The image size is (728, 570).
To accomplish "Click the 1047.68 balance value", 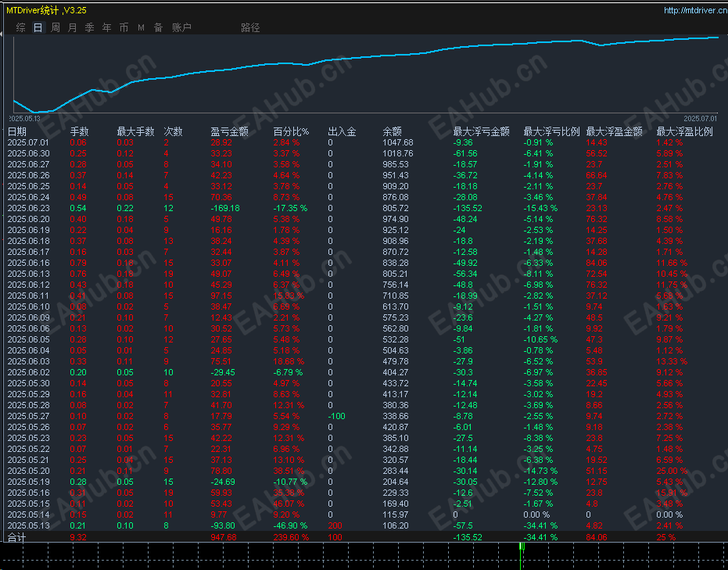I will click(398, 142).
